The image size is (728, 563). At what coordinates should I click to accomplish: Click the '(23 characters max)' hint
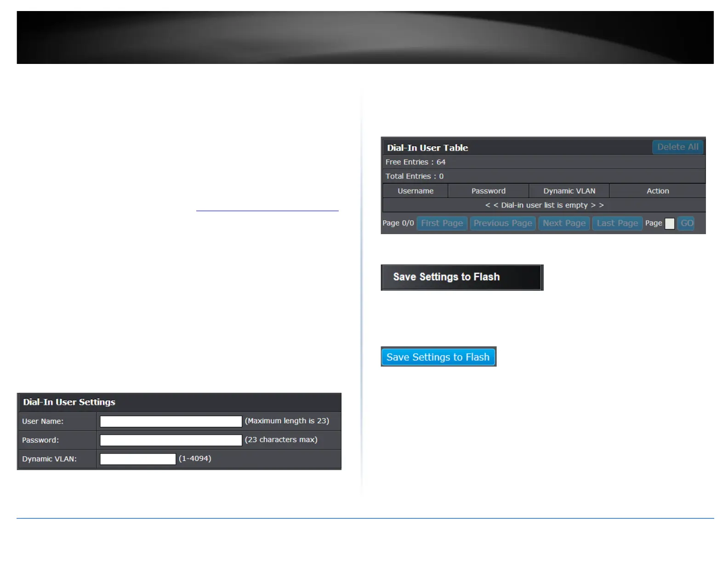[281, 440]
